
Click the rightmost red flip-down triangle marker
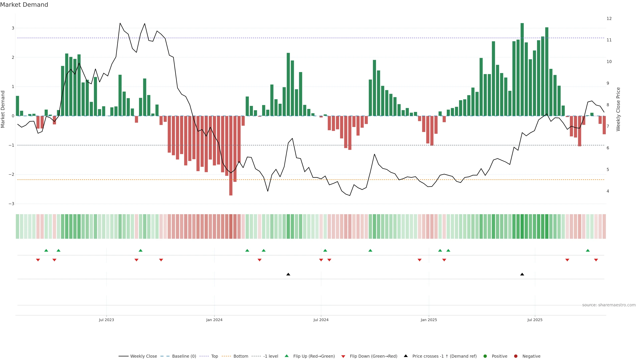click(596, 260)
